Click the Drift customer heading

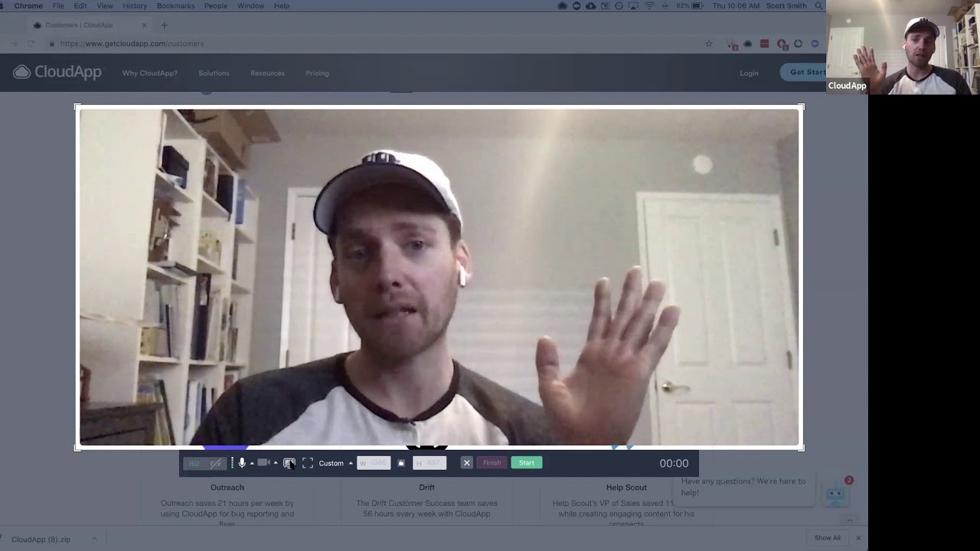coord(427,487)
